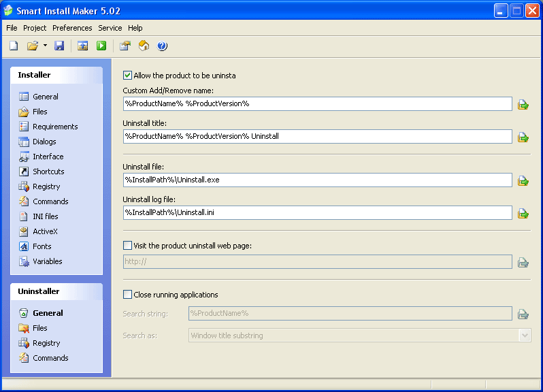This screenshot has height=392, width=543.
Task: Click in the Uninstall log file field
Action: [x=317, y=213]
